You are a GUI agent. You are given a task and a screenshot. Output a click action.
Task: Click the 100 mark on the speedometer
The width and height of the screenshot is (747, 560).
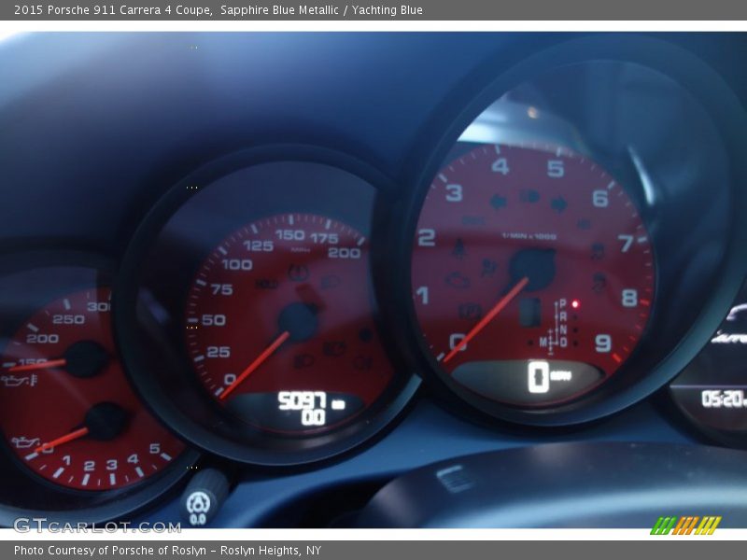pyautogui.click(x=237, y=264)
